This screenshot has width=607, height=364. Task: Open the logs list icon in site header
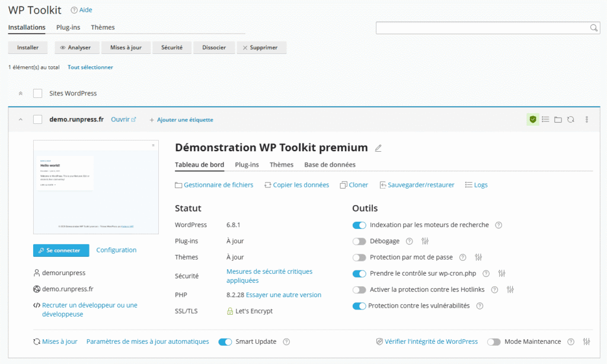[x=545, y=120]
